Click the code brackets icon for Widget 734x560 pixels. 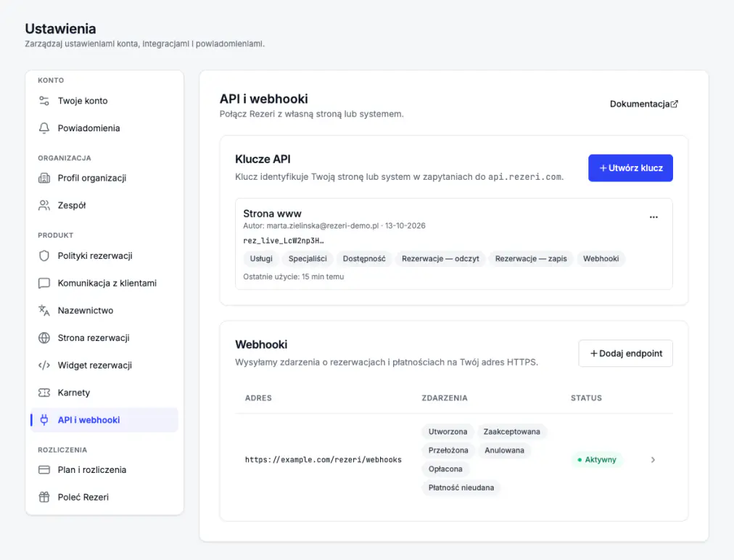(44, 365)
